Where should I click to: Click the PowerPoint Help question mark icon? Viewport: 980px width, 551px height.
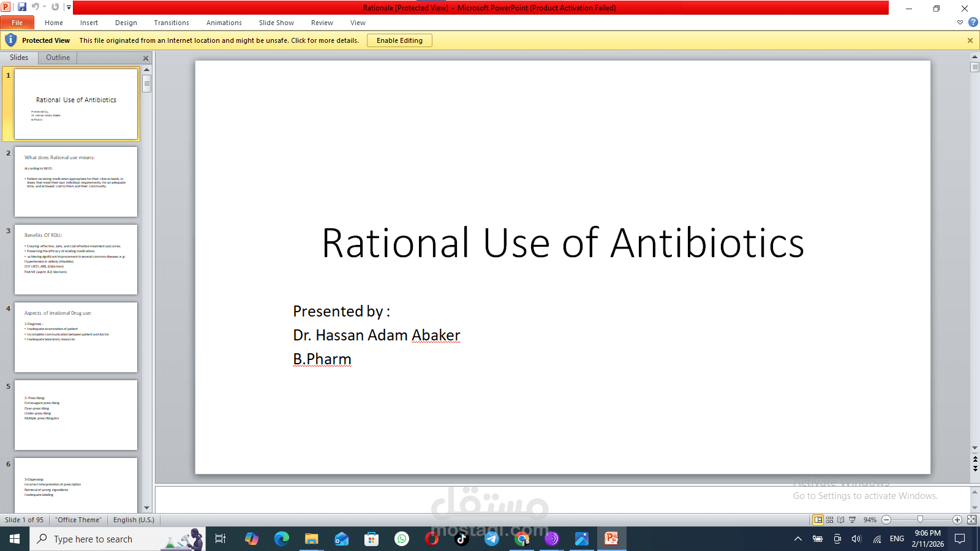pos(973,22)
